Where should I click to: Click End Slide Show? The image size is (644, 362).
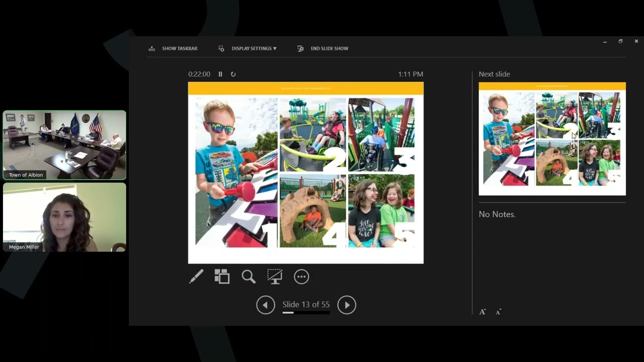(323, 49)
